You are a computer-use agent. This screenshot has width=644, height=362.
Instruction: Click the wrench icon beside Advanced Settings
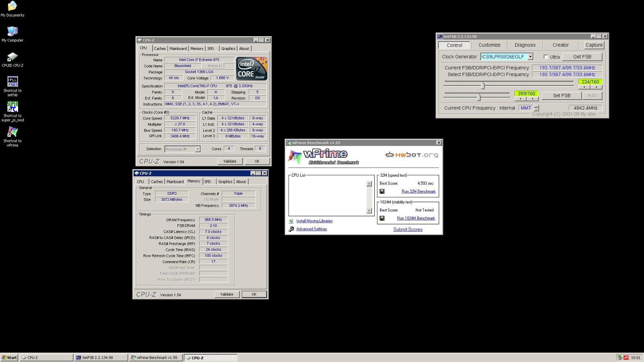coord(291,229)
